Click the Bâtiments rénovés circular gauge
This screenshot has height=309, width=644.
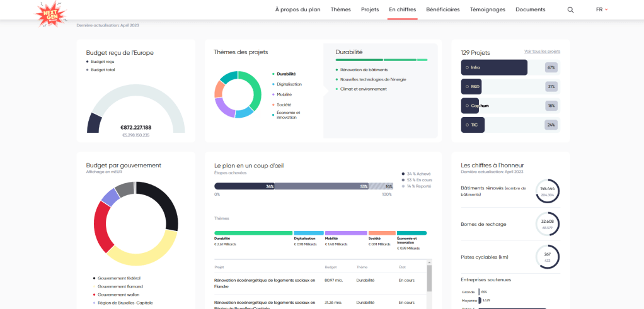[547, 191]
